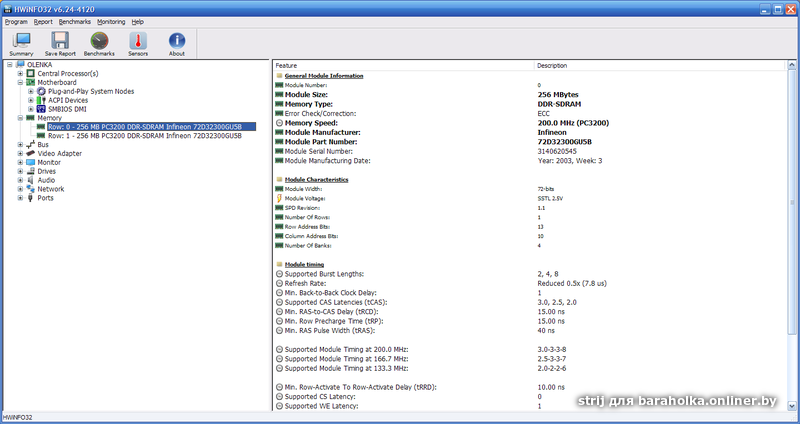Screen dimensions: 800x424
Task: Click the Monitor tree icon
Action: (x=31, y=162)
